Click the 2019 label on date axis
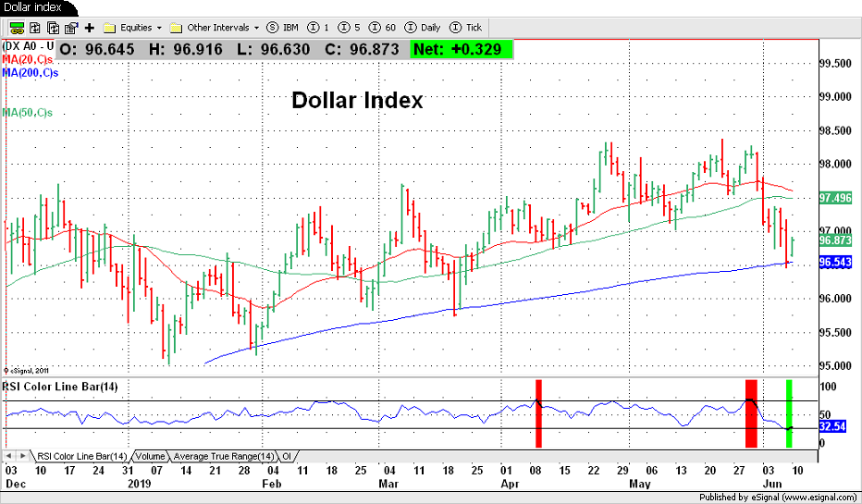 (x=139, y=484)
